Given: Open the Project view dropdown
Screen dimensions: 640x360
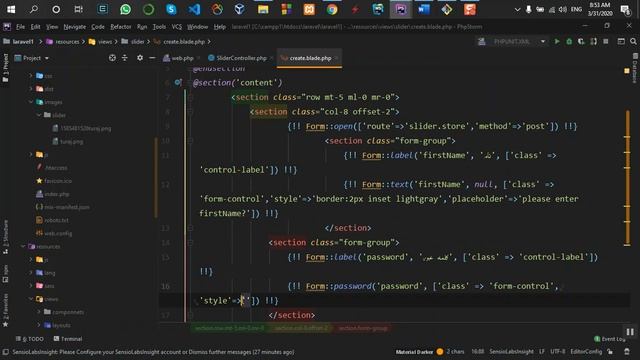Looking at the screenshot, I should point(32,58).
